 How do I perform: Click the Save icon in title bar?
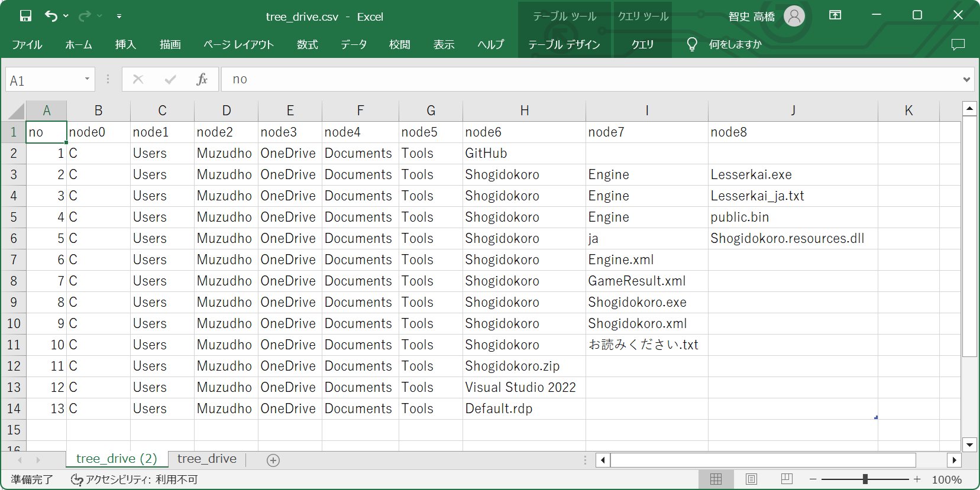click(25, 16)
